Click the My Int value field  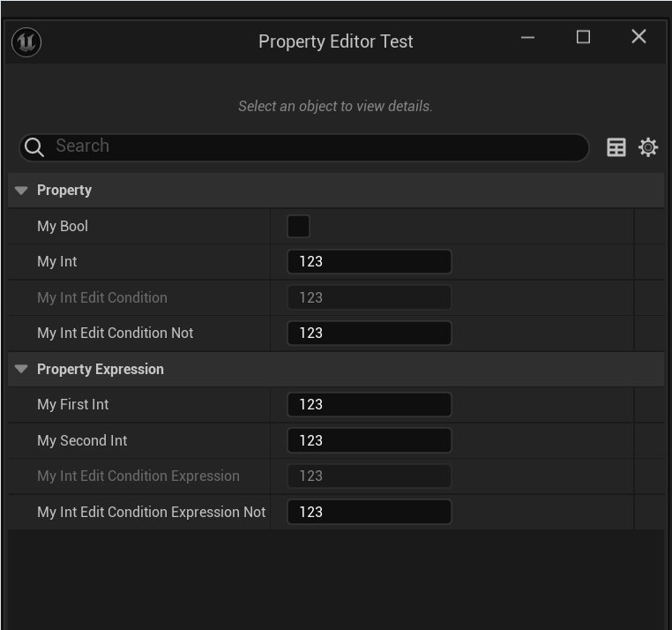(369, 262)
